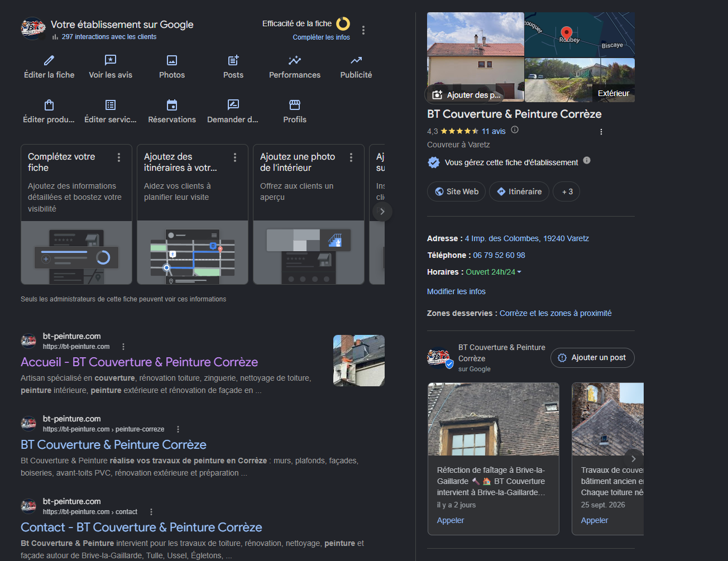Click the Site Web button
Screen dimensions: 728x561
(457, 191)
